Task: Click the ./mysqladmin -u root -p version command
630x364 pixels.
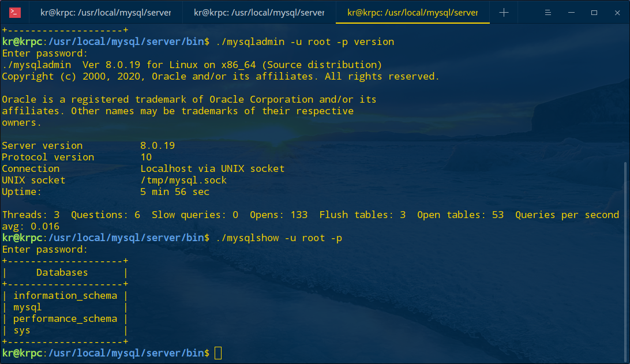Action: tap(305, 42)
